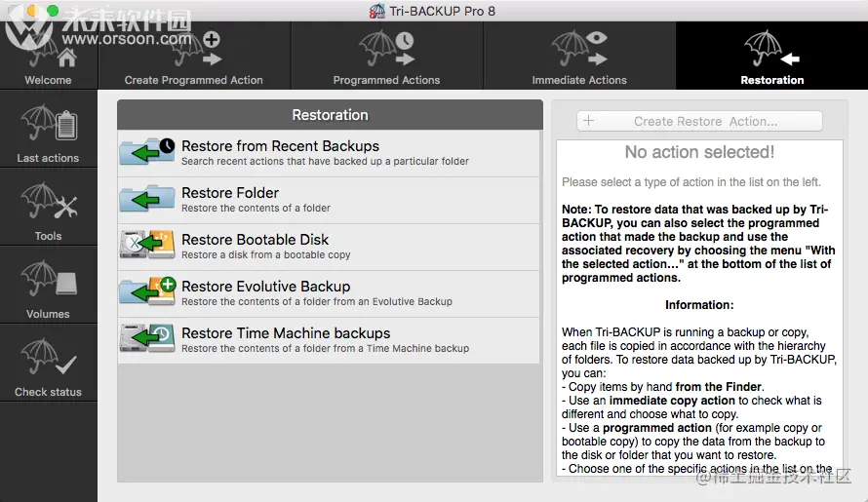Open the Check status checkmark icon
This screenshot has width=868, height=502.
pyautogui.click(x=50, y=358)
